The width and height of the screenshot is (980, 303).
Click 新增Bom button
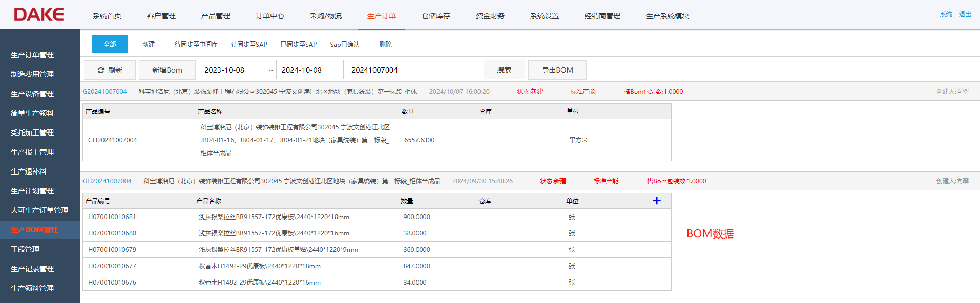tap(167, 70)
